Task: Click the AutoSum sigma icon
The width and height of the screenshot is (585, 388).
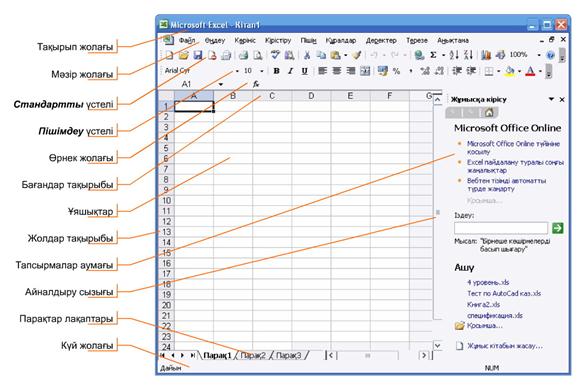Action: pos(434,55)
